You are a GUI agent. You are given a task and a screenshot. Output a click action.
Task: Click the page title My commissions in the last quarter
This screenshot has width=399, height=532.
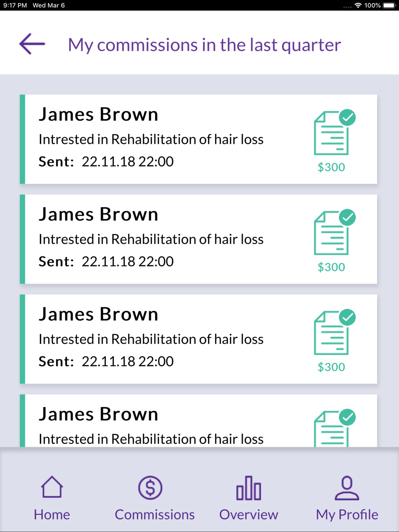pos(204,45)
